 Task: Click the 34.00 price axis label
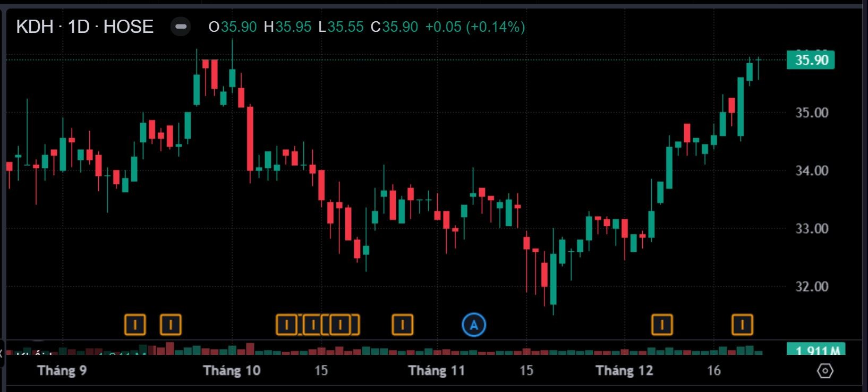(x=812, y=171)
